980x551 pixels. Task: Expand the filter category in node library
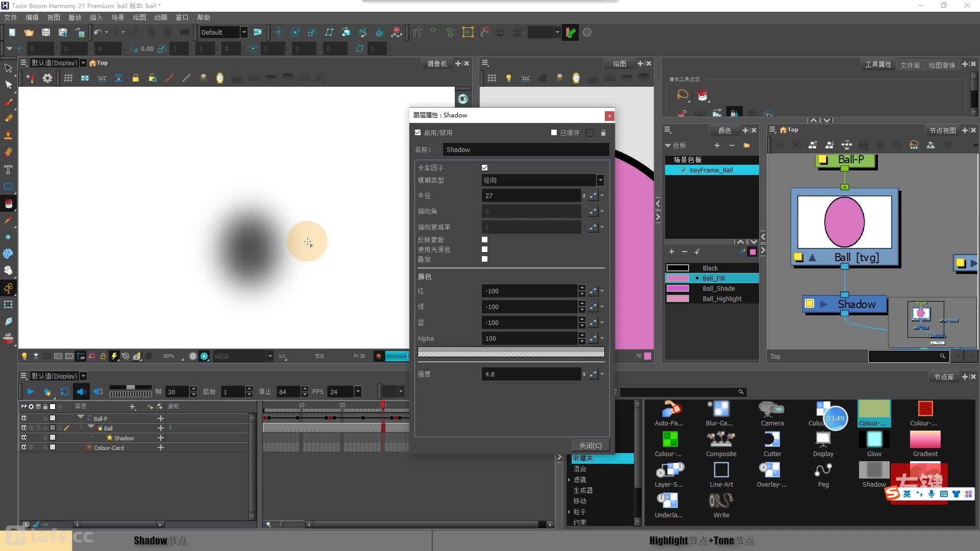(569, 480)
